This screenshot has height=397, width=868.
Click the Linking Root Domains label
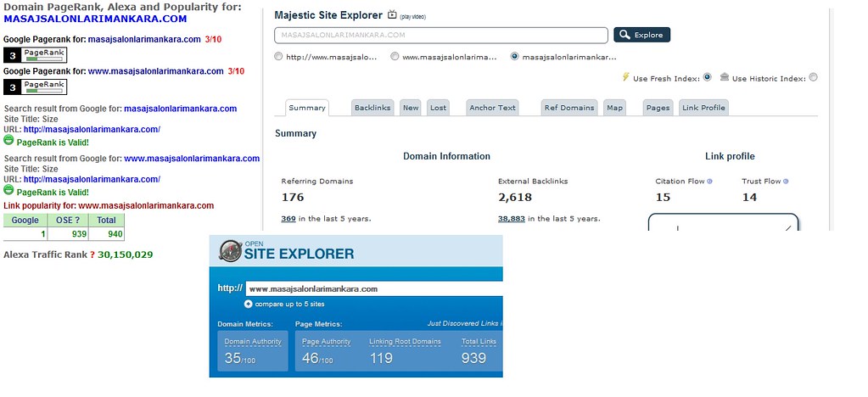pos(405,342)
